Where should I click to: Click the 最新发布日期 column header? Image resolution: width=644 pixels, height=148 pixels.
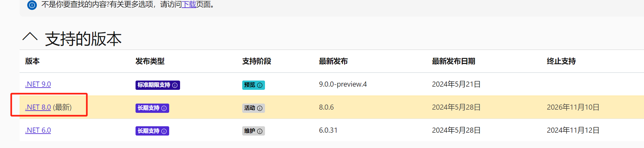(x=454, y=61)
